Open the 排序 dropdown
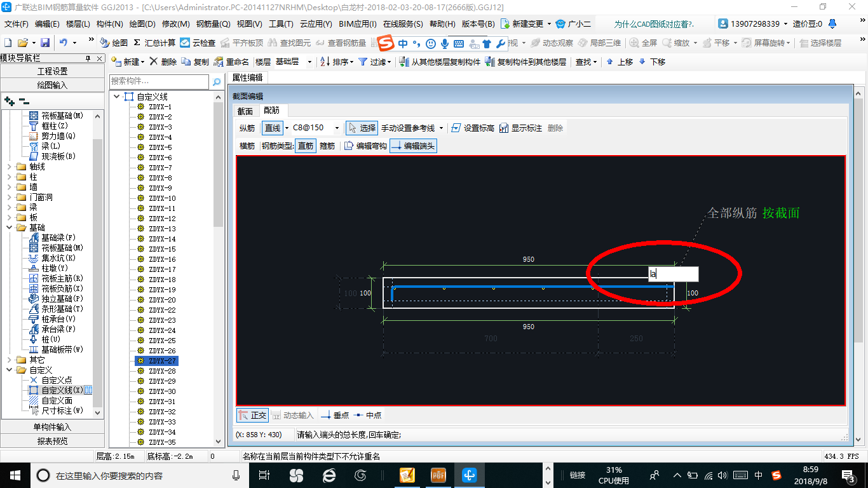The image size is (868, 488). pos(350,62)
